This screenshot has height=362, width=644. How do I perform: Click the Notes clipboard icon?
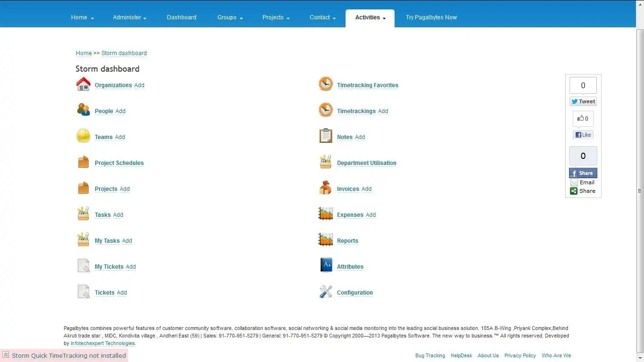[326, 136]
